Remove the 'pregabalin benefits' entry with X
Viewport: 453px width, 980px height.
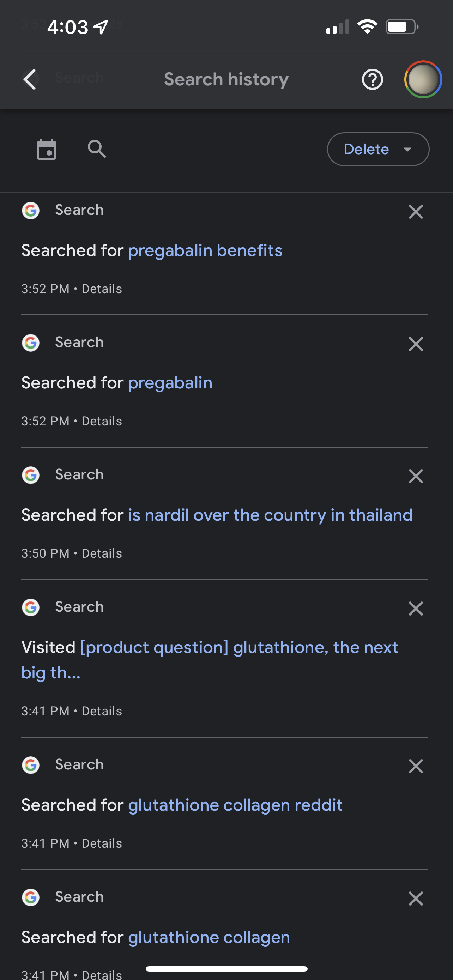[x=415, y=212]
